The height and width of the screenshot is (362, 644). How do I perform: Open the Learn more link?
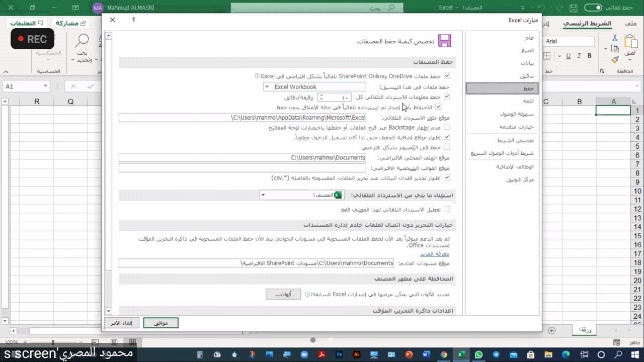[x=435, y=254]
